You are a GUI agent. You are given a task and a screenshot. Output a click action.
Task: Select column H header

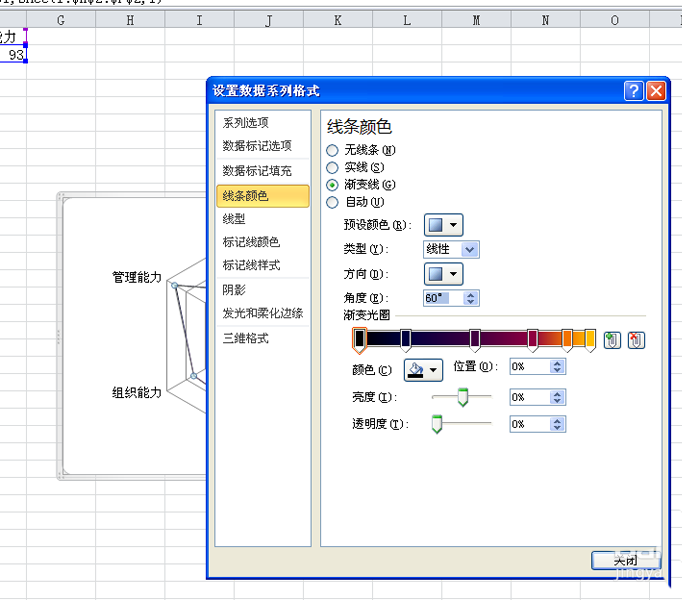[130, 20]
